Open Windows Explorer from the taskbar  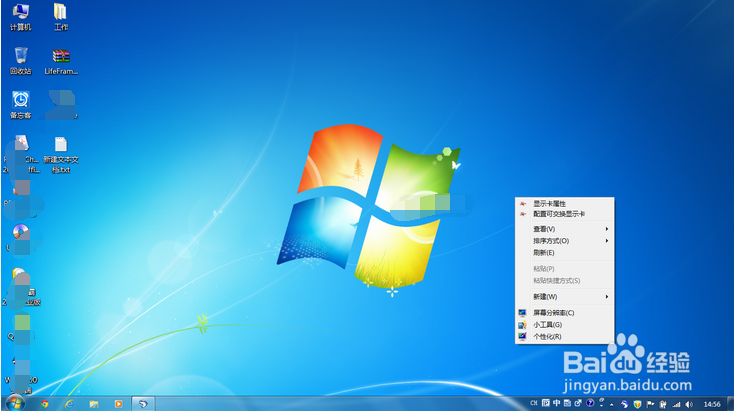point(94,404)
